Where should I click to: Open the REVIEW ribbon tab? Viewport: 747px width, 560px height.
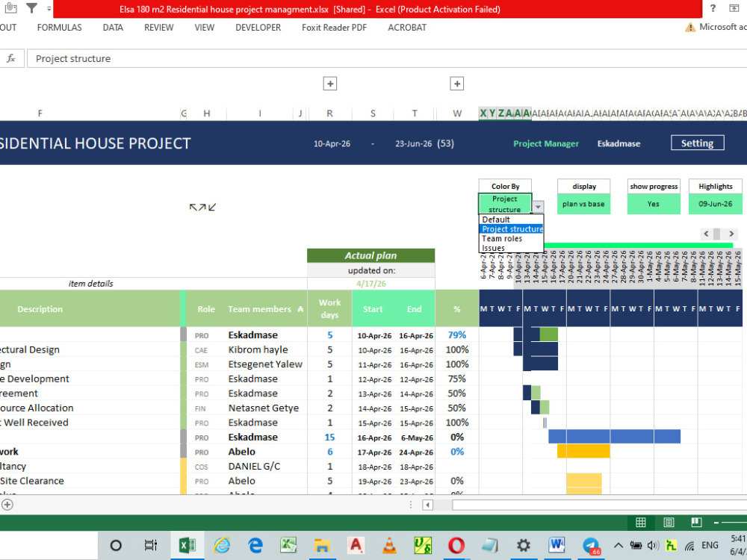tap(158, 28)
